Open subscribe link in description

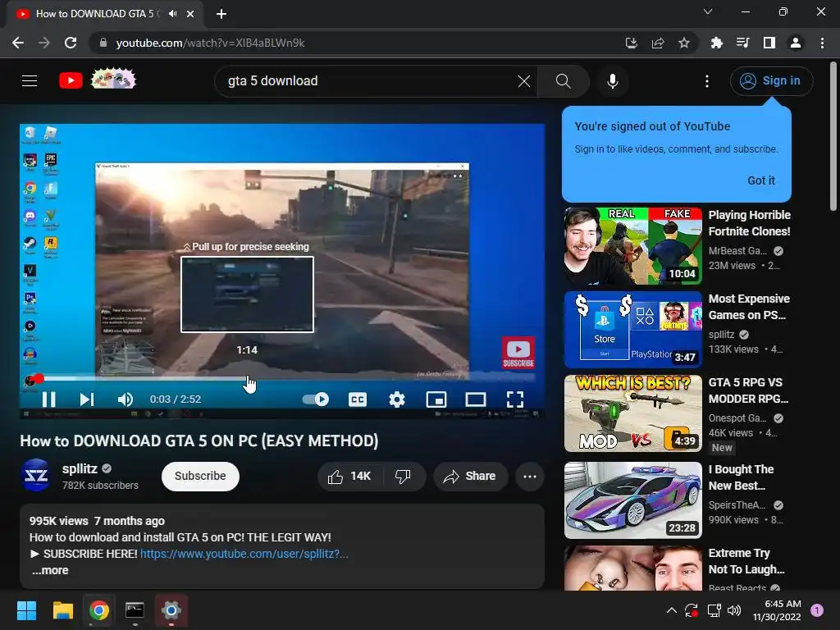(244, 554)
